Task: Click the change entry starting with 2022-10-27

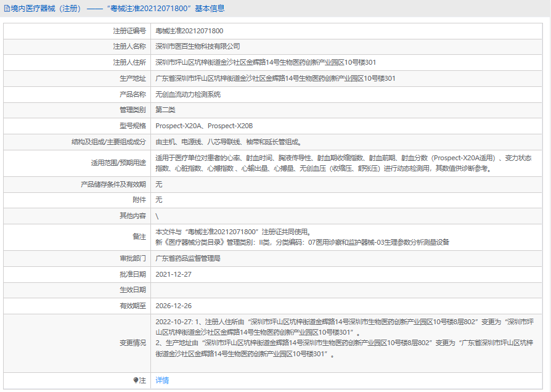Action: 345,327
